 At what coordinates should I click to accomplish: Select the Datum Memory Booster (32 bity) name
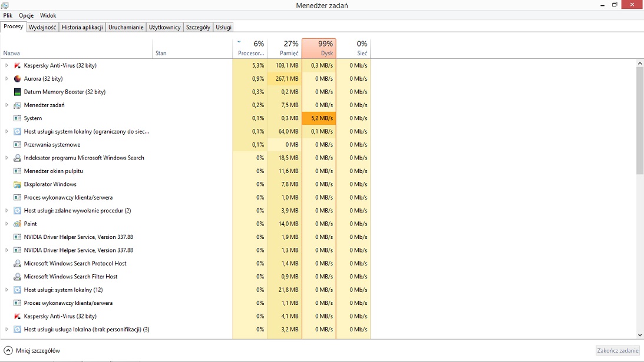pyautogui.click(x=64, y=91)
